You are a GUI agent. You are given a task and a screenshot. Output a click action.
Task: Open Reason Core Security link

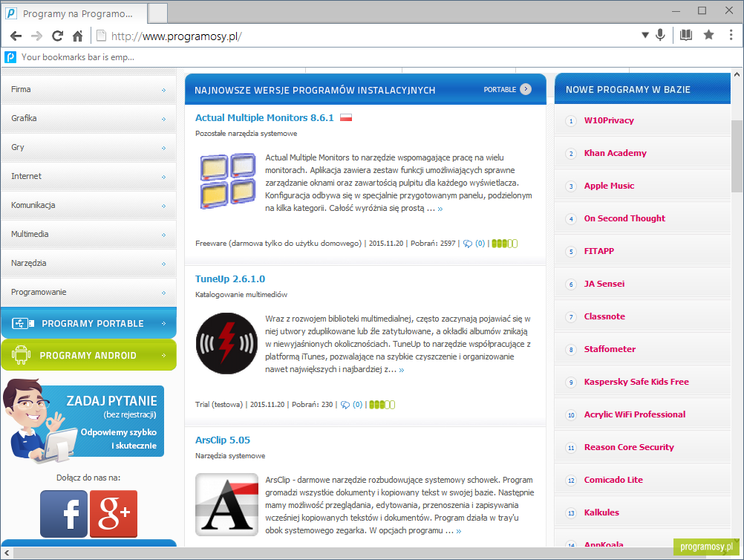[629, 448]
